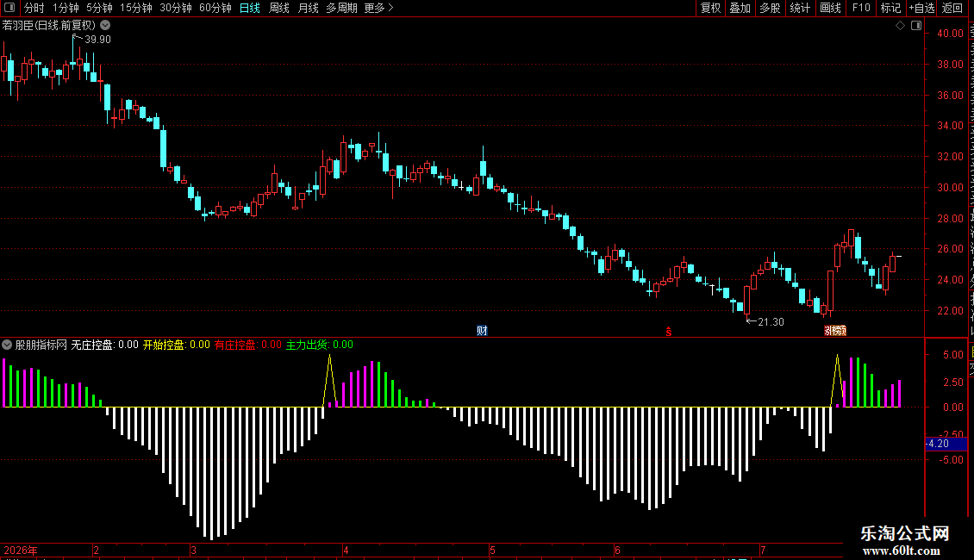974x560 pixels.
Task: Select the 15分钟 period tab
Action: (135, 8)
